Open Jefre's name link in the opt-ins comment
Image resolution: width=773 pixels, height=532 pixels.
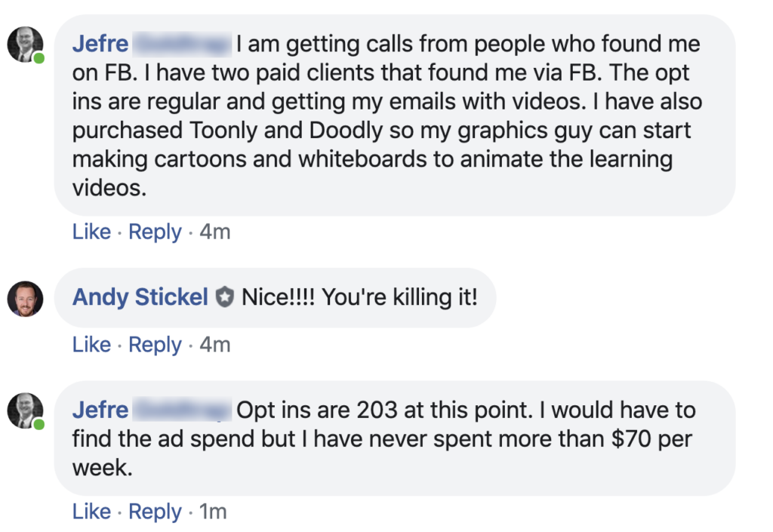pyautogui.click(x=100, y=411)
